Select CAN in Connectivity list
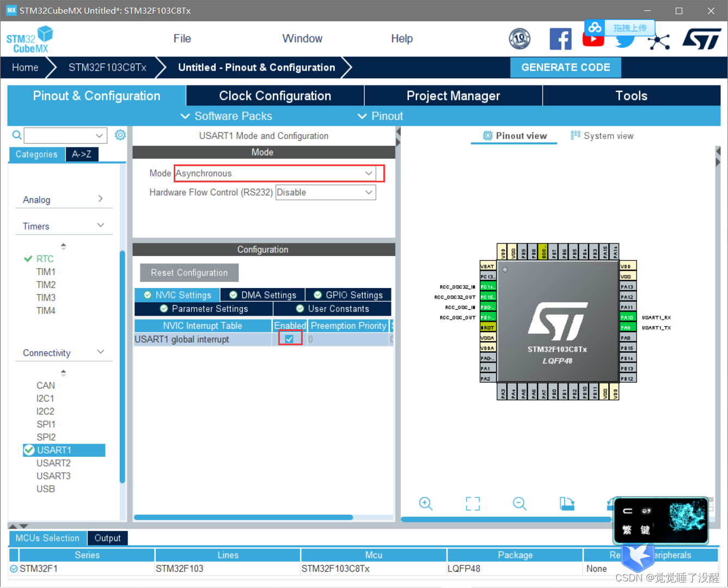Image resolution: width=728 pixels, height=588 pixels. [x=46, y=385]
